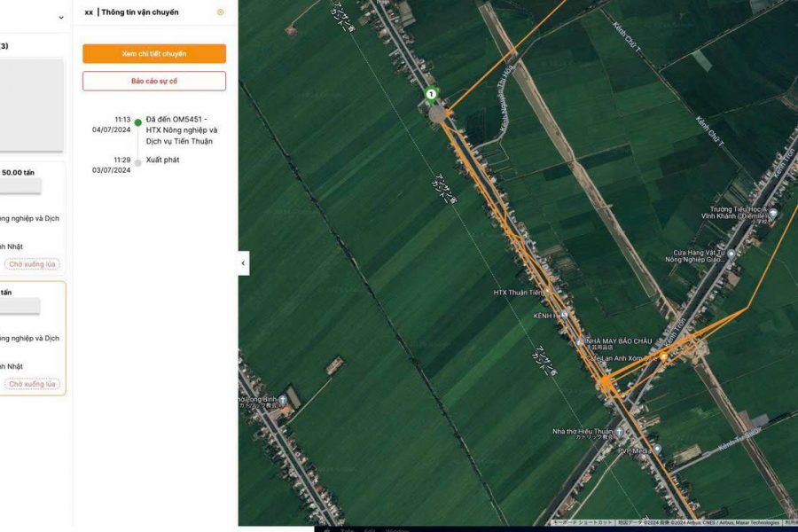Click the Cửa Hàng Vật Tư Nông Nghiệp pin
798x532 pixels.
tap(732, 254)
